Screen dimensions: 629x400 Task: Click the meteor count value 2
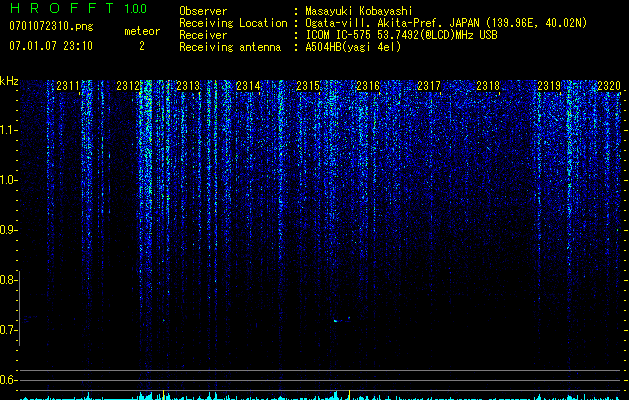click(142, 46)
